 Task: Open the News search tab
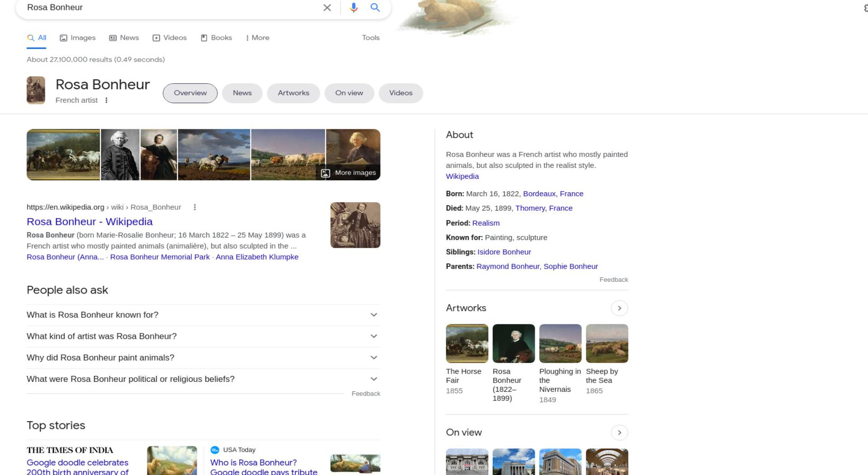point(124,38)
